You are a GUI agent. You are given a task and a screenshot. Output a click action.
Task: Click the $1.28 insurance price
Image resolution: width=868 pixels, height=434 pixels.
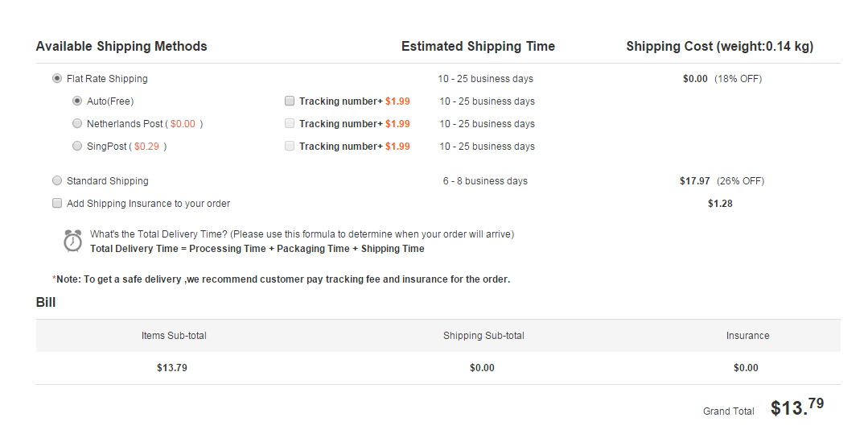point(720,204)
